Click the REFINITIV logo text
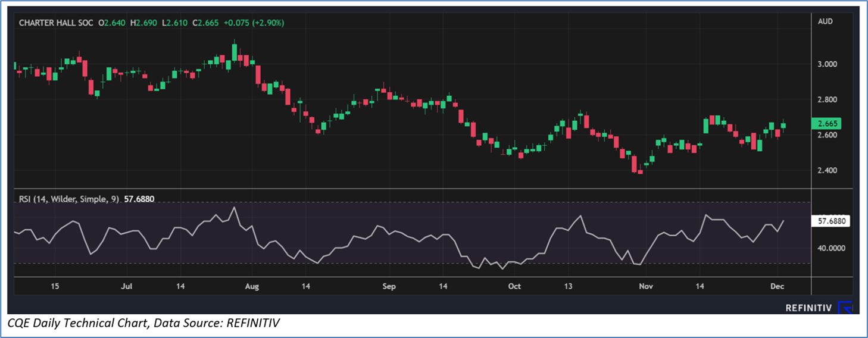 click(808, 308)
